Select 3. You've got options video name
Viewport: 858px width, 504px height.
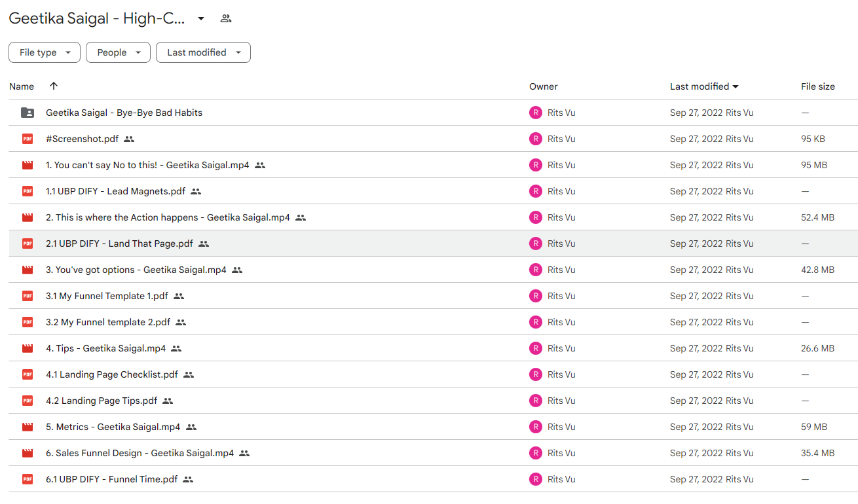136,270
